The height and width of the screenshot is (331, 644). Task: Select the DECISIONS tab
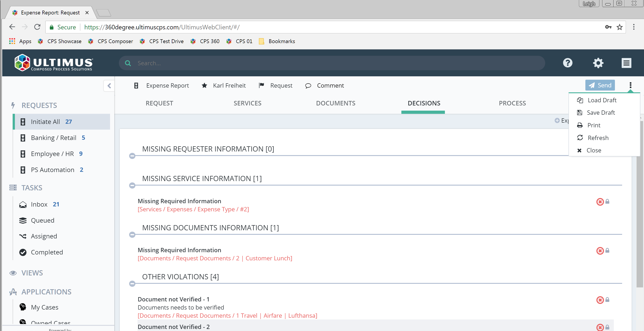coord(424,103)
